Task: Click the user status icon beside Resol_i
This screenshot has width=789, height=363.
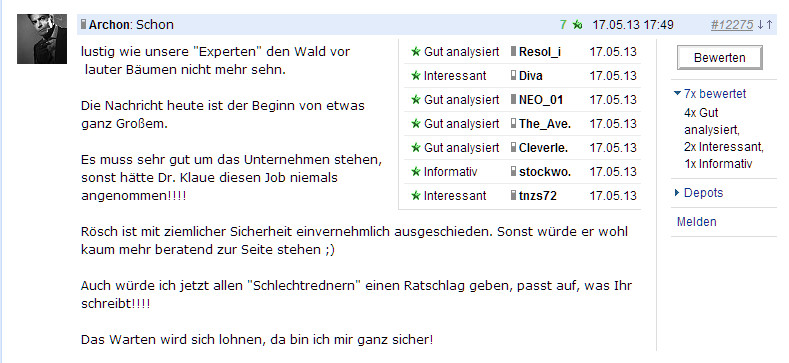Action: coord(513,51)
